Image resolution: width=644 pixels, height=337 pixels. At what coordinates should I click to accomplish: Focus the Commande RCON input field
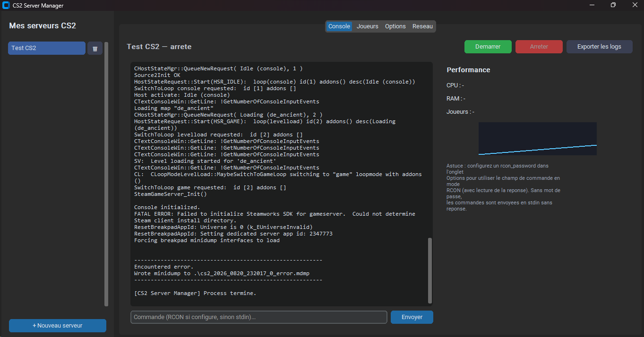[259, 317]
